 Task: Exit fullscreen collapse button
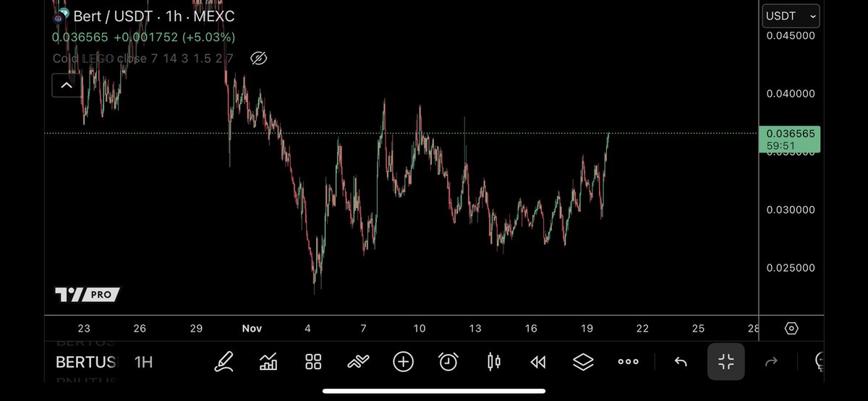tap(726, 362)
